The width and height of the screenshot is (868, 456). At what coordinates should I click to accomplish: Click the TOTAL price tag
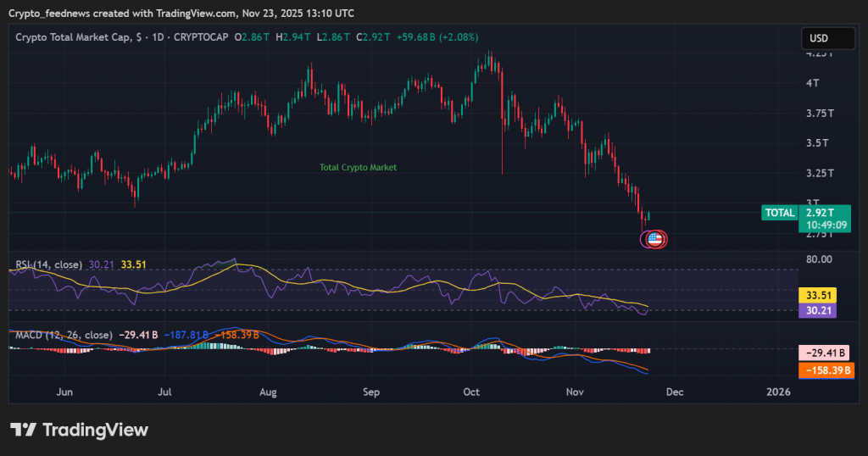click(x=780, y=213)
